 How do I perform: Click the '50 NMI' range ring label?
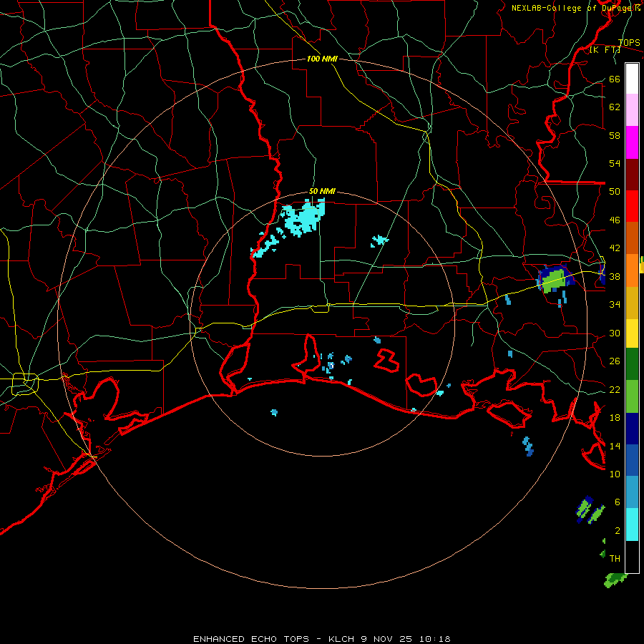pos(322,191)
